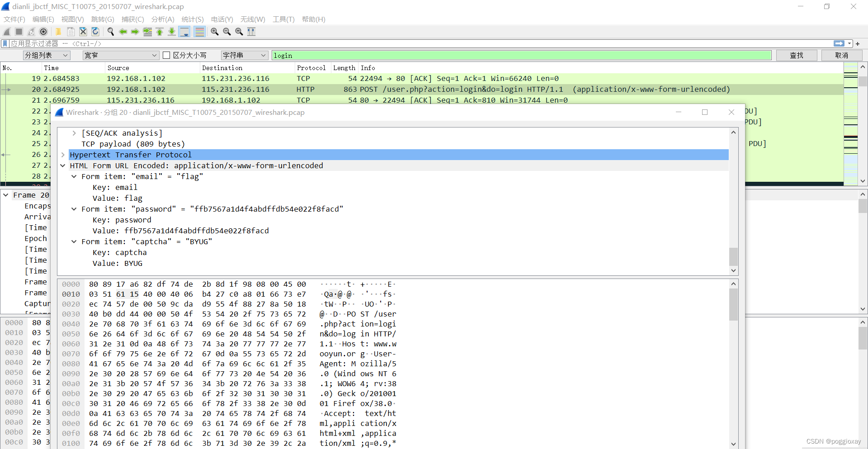Open the 字符串 search type dropdown

pos(245,55)
